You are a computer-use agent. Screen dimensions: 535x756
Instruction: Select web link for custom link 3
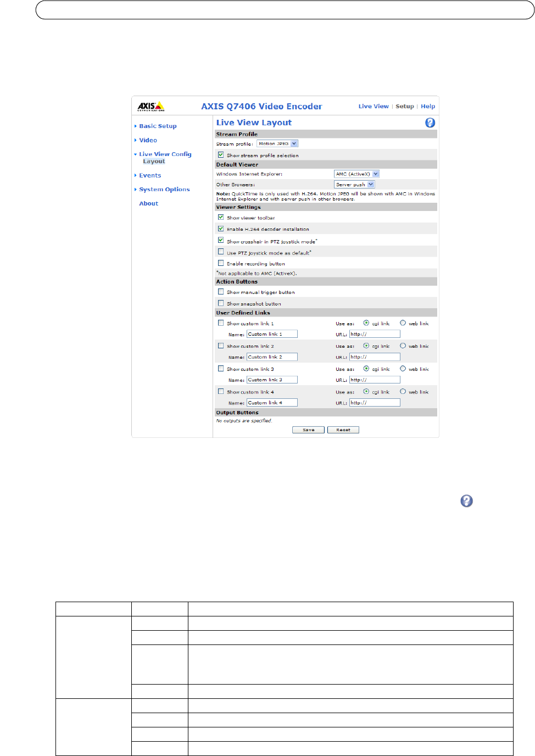[x=403, y=369]
